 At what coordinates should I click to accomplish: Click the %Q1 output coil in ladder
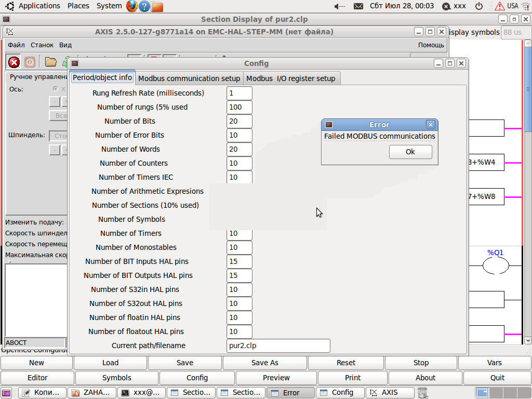(495, 265)
